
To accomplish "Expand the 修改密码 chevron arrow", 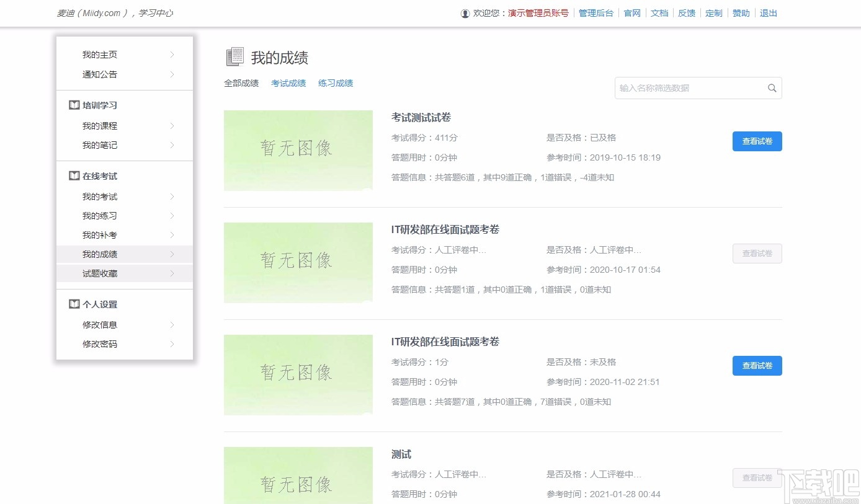I will 172,344.
